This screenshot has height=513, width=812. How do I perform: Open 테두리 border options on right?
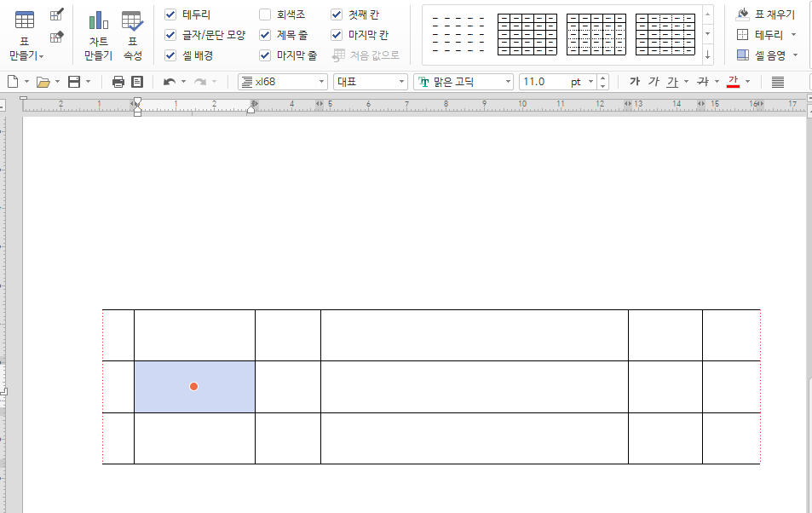(767, 35)
